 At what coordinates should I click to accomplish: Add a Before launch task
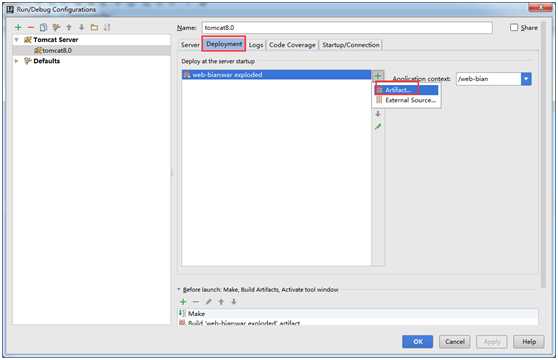click(183, 302)
